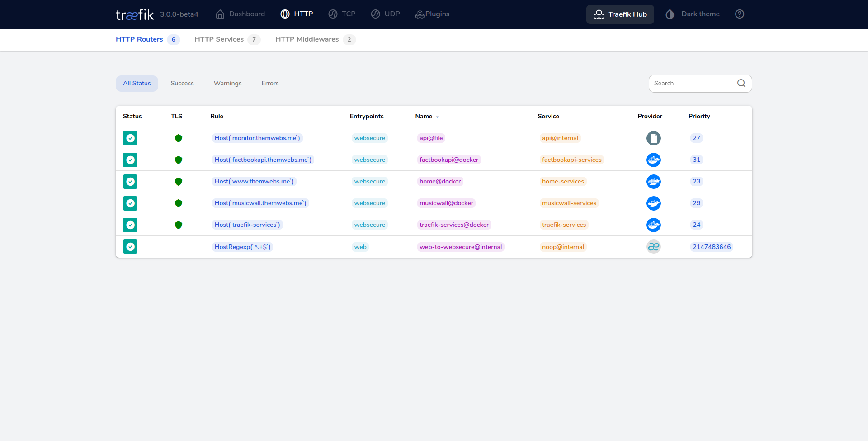Image resolution: width=868 pixels, height=441 pixels.
Task: Select the HTTP nav item
Action: [x=297, y=14]
